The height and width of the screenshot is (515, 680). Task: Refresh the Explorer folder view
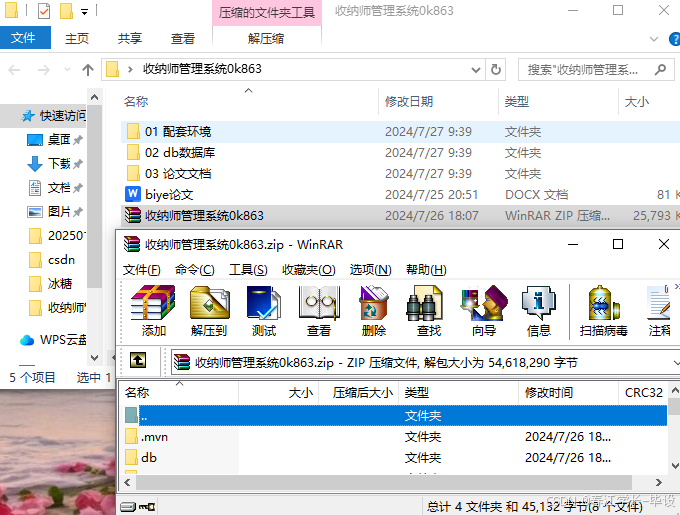pyautogui.click(x=496, y=69)
